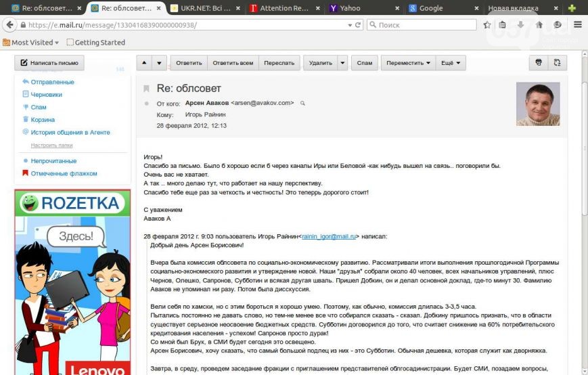Open the Firefox hamburger menu
Viewport: 588px width, 375px height.
pyautogui.click(x=578, y=24)
